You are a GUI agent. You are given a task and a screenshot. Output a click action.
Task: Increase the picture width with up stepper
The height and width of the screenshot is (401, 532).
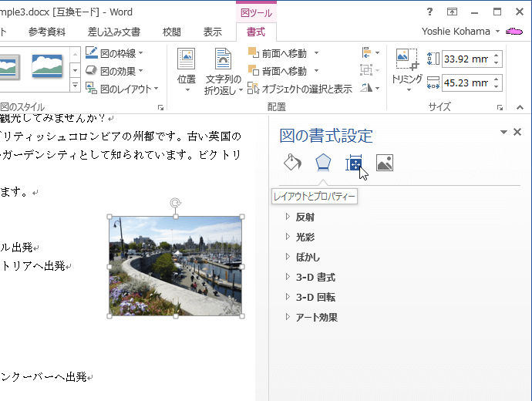coord(497,79)
